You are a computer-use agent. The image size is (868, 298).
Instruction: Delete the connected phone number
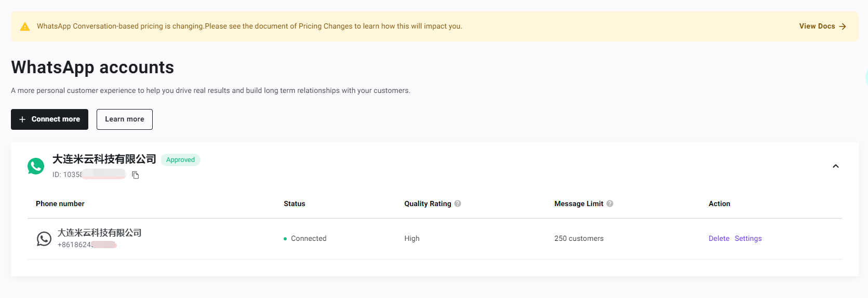click(x=718, y=239)
